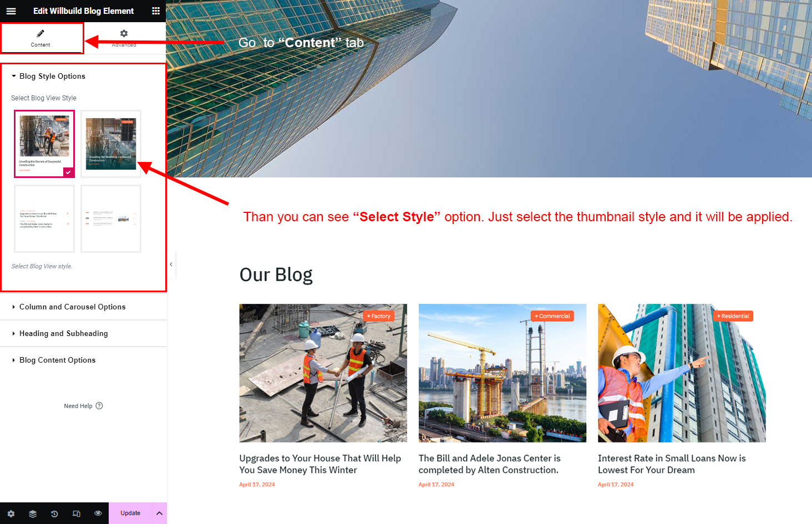Pick the fourth blog view style thumbnail
812x524 pixels.
(111, 218)
